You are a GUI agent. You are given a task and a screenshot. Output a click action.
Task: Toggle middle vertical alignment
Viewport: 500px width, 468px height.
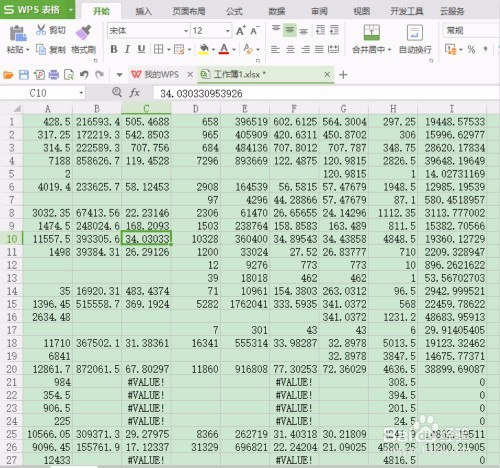[x=290, y=30]
